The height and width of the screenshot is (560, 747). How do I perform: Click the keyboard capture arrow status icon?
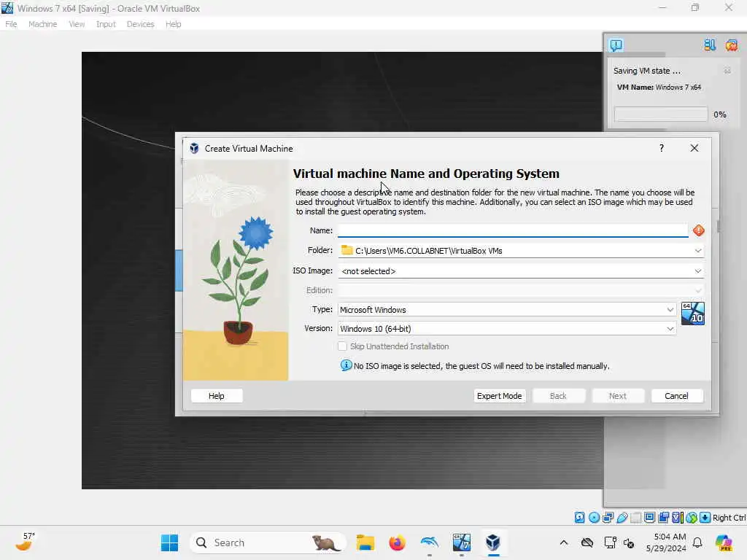point(705,518)
